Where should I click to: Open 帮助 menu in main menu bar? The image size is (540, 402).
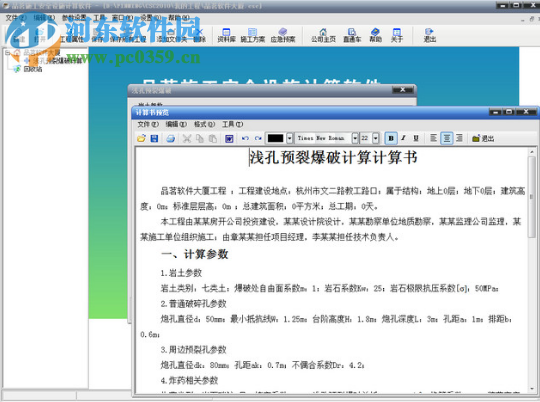coord(179,18)
